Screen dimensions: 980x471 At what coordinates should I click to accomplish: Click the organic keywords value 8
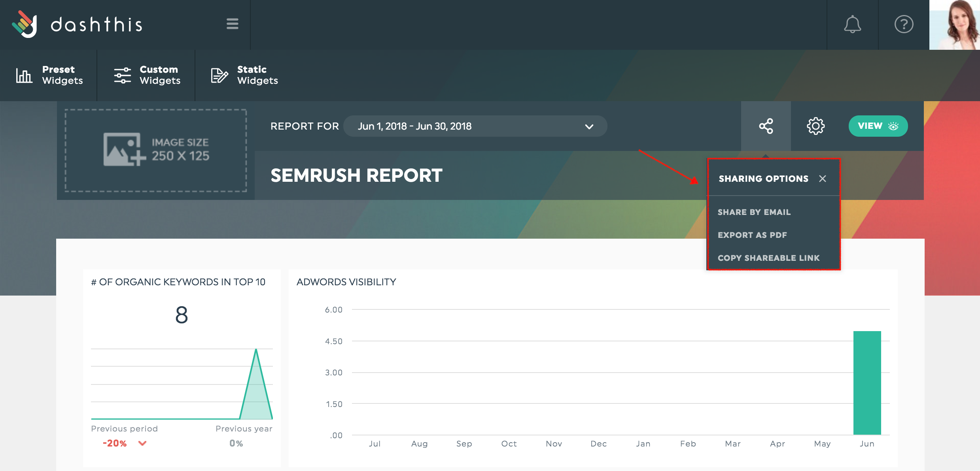point(182,315)
